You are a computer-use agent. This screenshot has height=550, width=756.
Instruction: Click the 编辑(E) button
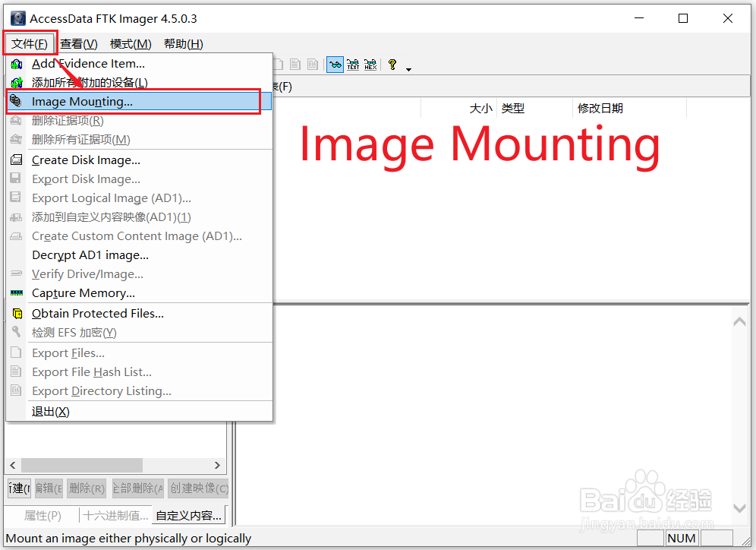pos(49,488)
